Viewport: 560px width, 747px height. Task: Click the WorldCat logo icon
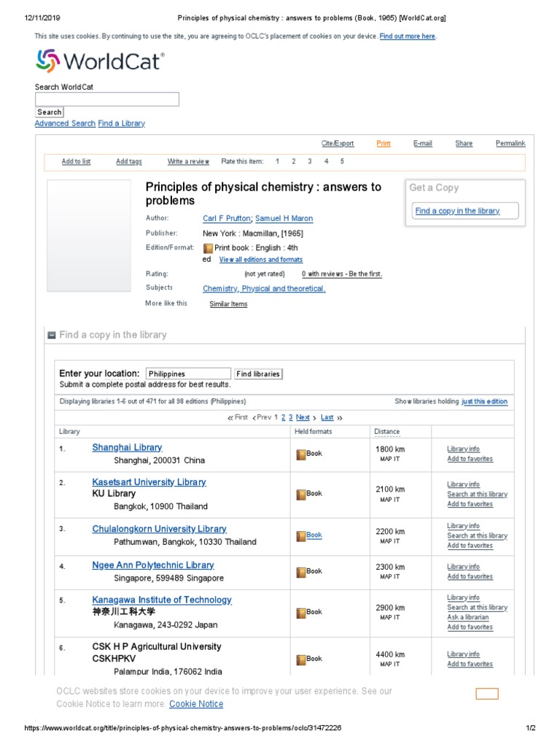[48, 61]
